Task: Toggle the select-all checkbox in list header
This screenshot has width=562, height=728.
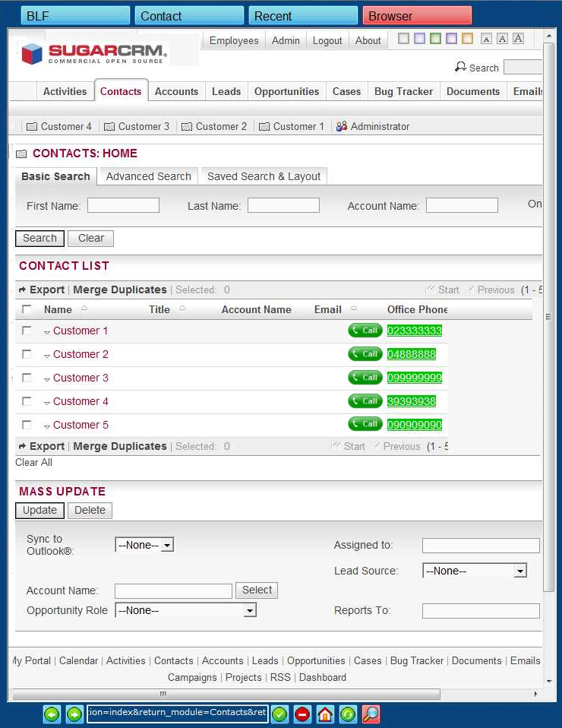Action: pyautogui.click(x=27, y=309)
